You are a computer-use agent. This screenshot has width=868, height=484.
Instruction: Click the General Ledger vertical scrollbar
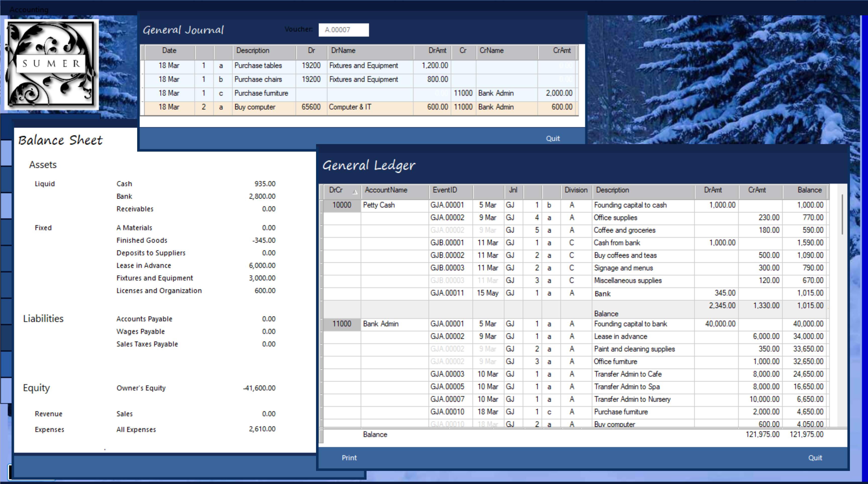click(x=842, y=214)
